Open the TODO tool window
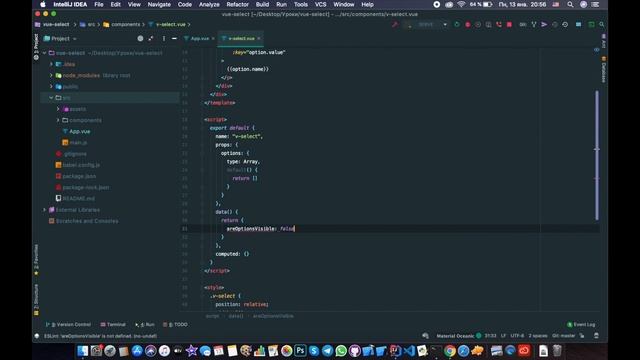This screenshot has width=640, height=360. [x=176, y=324]
